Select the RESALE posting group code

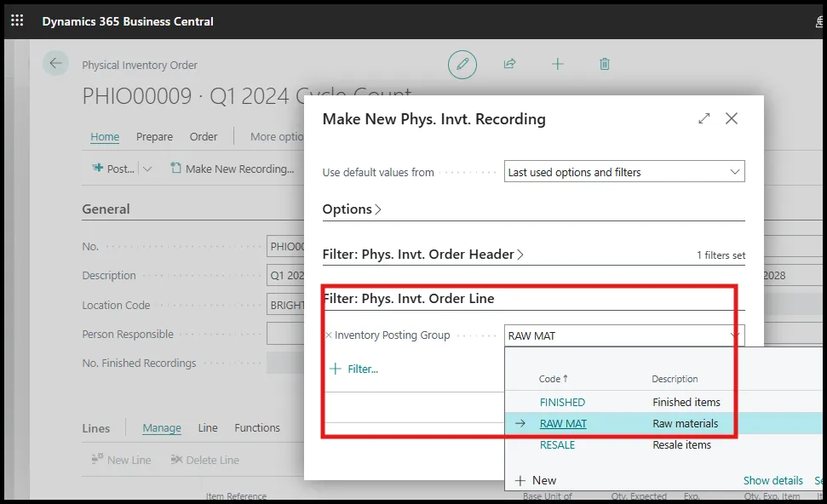(x=558, y=445)
